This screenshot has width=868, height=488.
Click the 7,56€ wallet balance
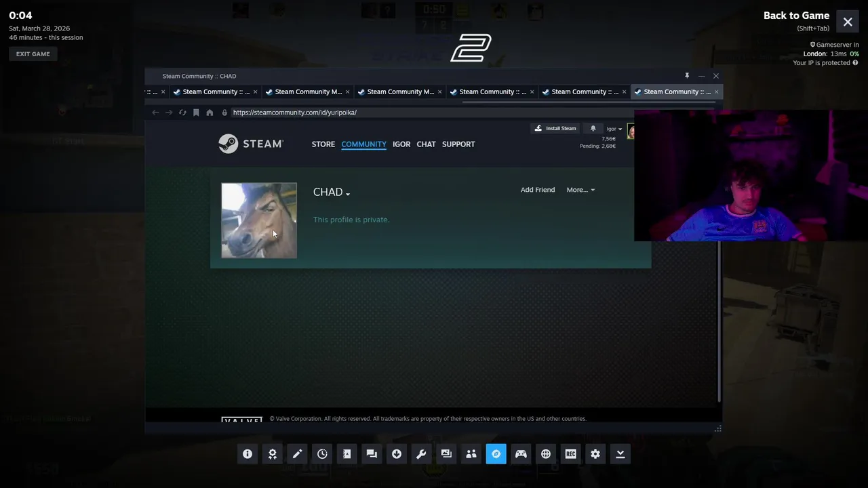click(608, 139)
